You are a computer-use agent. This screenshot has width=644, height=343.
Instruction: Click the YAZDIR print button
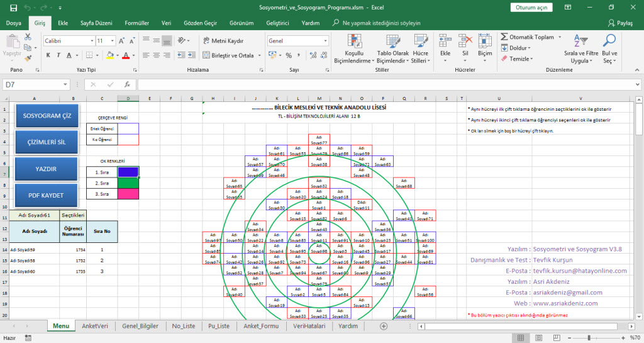pos(46,169)
